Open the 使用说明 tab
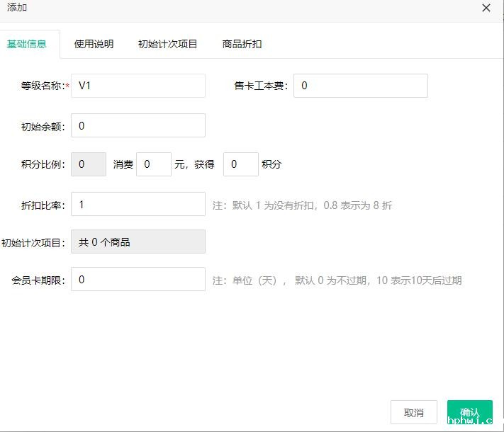Viewport: 504px width, 432px height. (x=94, y=44)
